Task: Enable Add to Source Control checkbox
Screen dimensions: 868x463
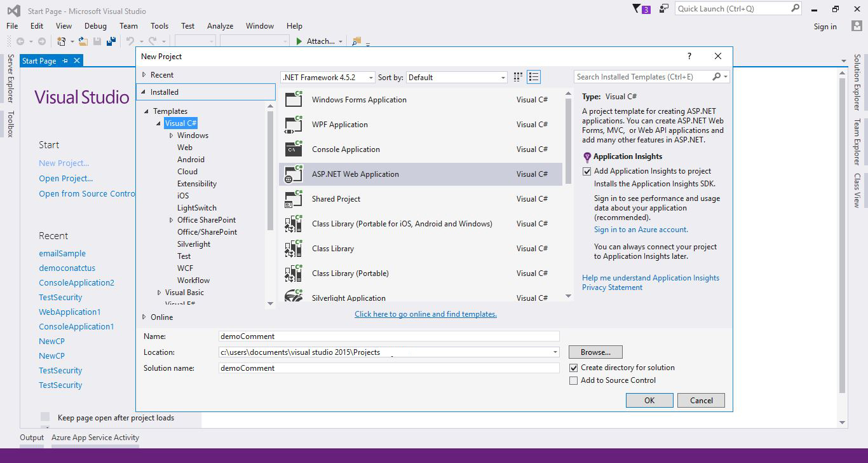Action: [574, 380]
